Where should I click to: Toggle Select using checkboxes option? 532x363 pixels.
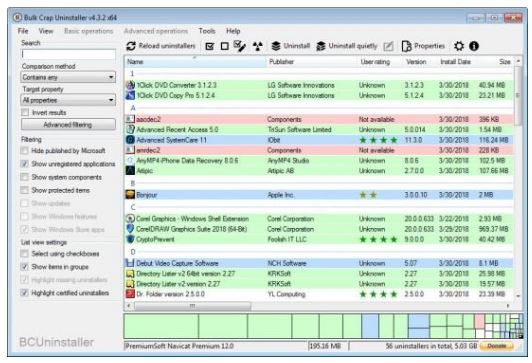point(24,254)
